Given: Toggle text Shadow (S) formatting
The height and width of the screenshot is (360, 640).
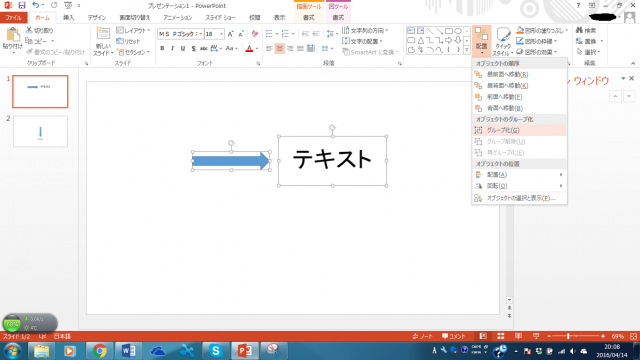Looking at the screenshot, I should click(193, 49).
